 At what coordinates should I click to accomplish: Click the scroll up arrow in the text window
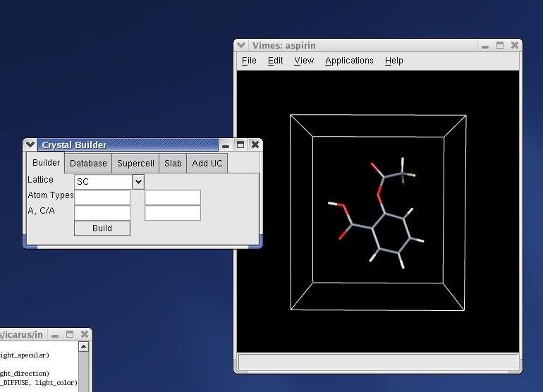pos(84,347)
